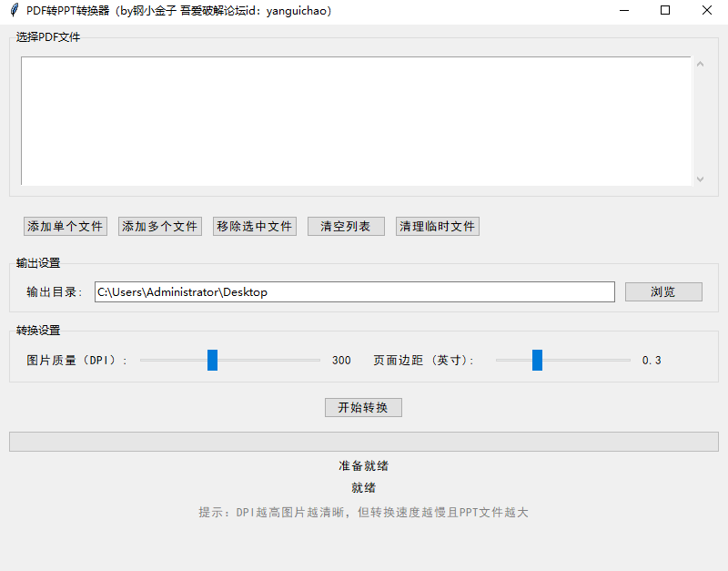Open the application icon menu in title bar
Image resolution: width=728 pixels, height=571 pixels.
click(13, 10)
